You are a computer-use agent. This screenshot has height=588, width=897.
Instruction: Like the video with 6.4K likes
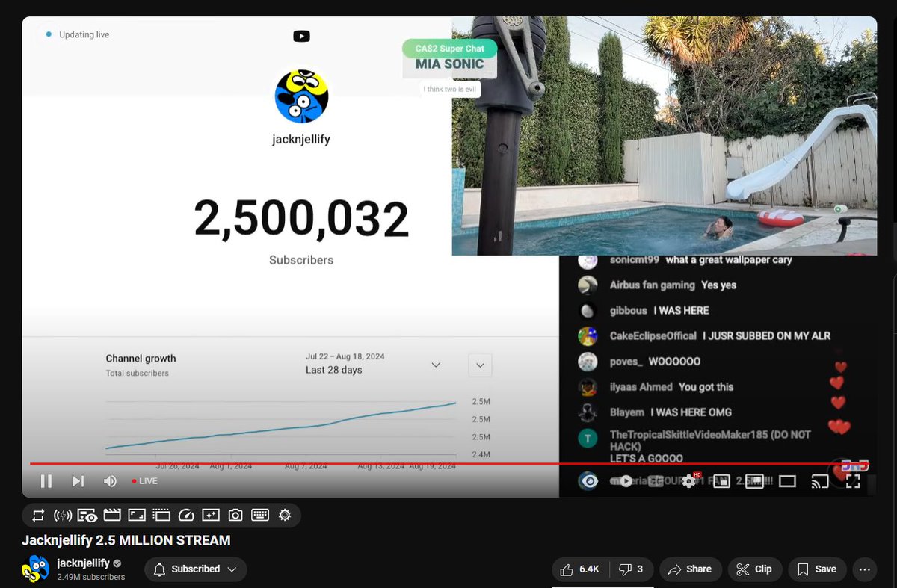click(x=581, y=569)
